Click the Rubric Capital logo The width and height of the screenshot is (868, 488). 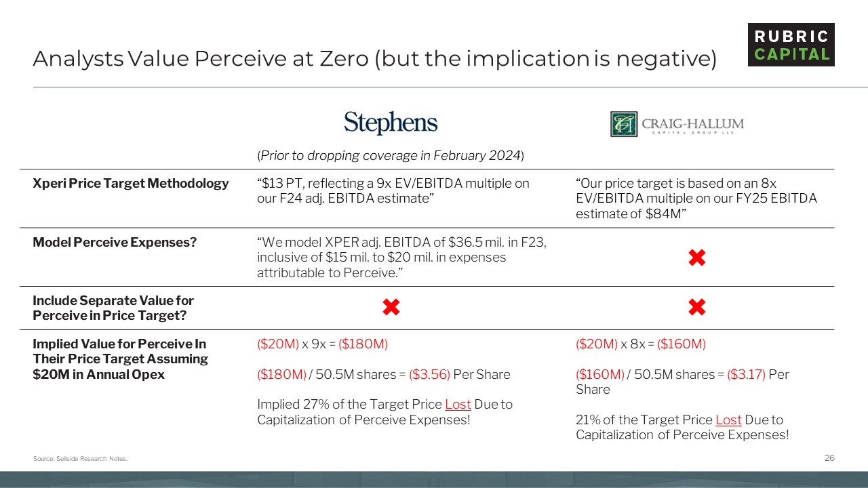[x=791, y=45]
